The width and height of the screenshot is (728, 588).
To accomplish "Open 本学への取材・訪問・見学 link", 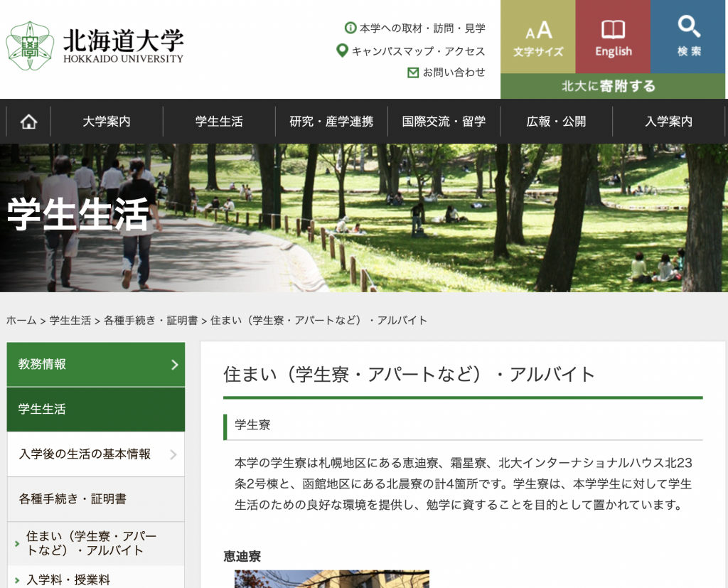I will (422, 28).
